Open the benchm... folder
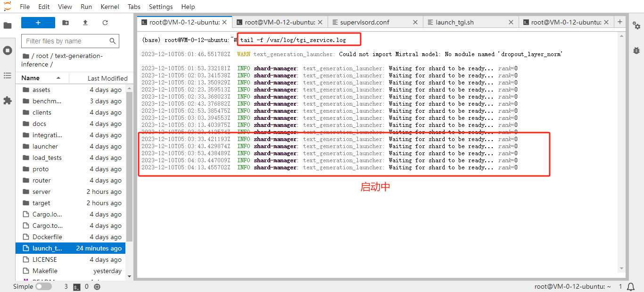 click(x=71, y=101)
